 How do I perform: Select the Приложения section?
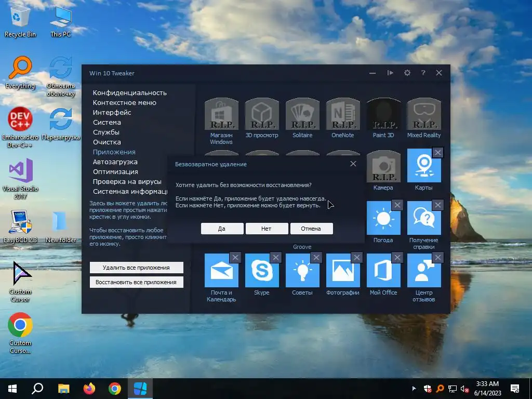tap(114, 152)
